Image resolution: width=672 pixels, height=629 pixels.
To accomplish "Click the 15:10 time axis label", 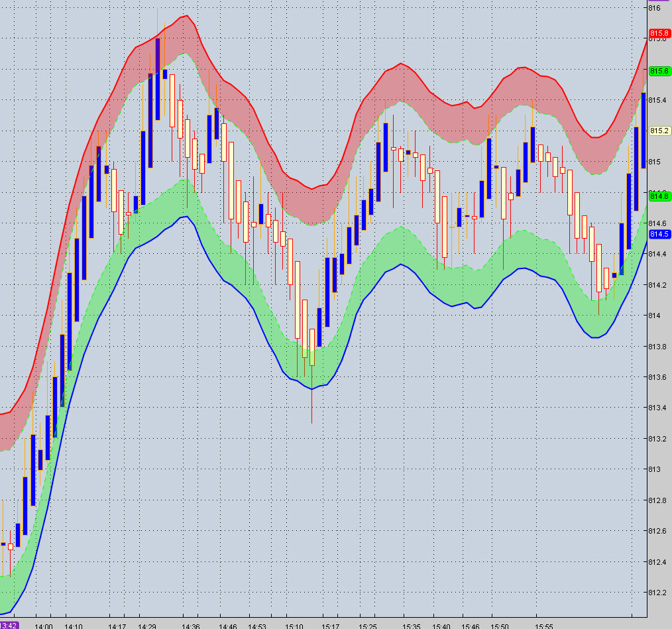I will click(x=294, y=626).
